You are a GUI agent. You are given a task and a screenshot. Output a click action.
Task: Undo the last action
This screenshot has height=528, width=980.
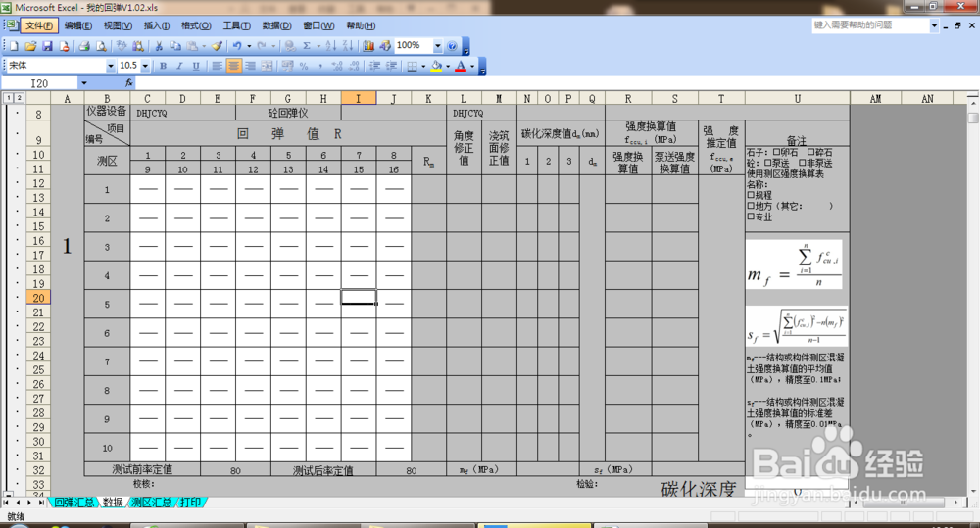click(x=237, y=46)
